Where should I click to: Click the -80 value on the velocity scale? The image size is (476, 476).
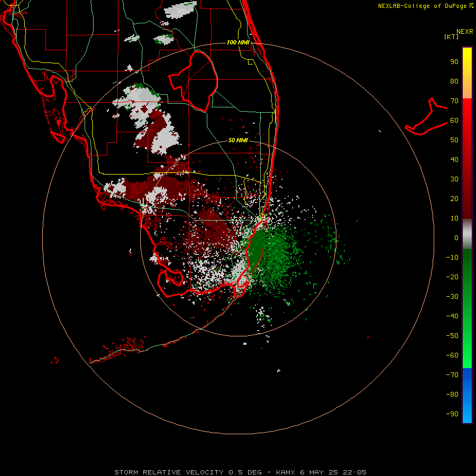click(452, 395)
